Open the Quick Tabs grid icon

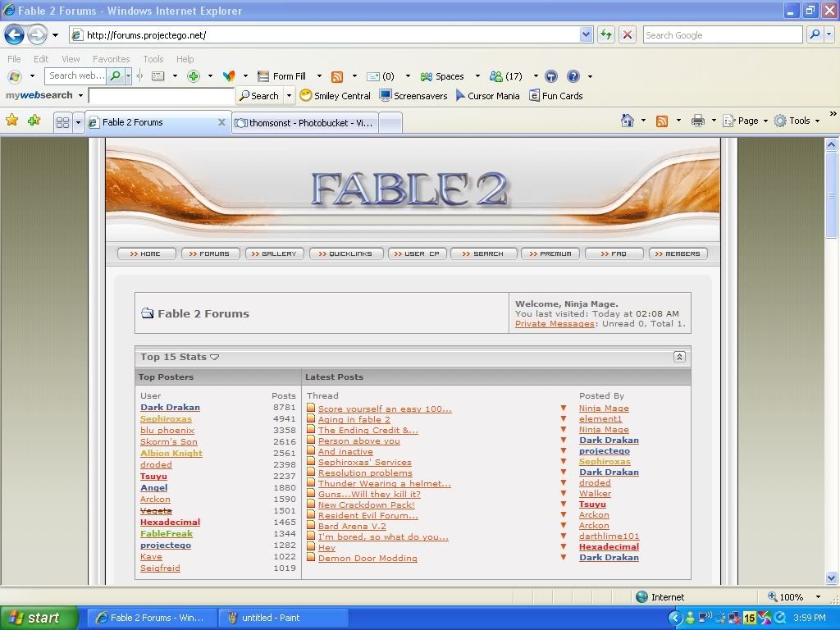[x=62, y=123]
